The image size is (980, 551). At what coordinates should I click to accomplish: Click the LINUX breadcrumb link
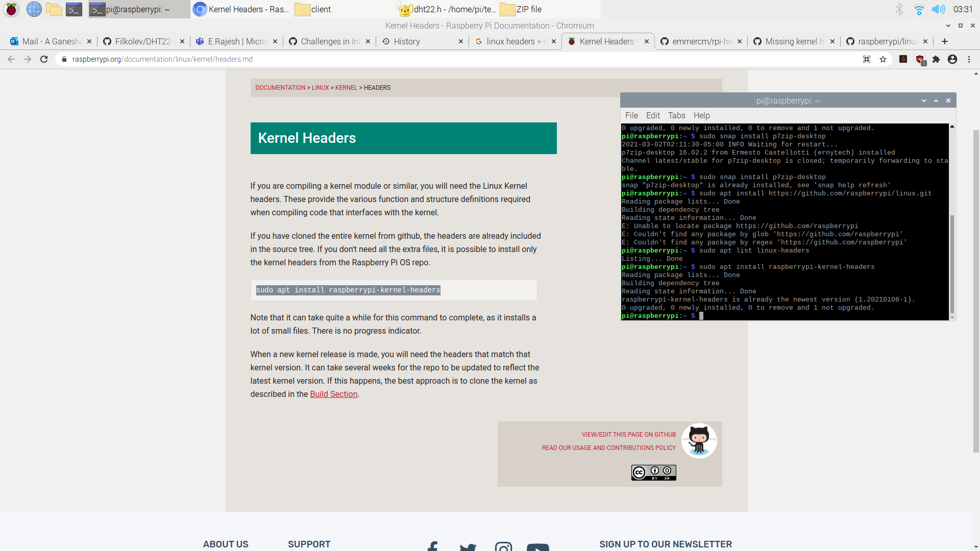(321, 88)
